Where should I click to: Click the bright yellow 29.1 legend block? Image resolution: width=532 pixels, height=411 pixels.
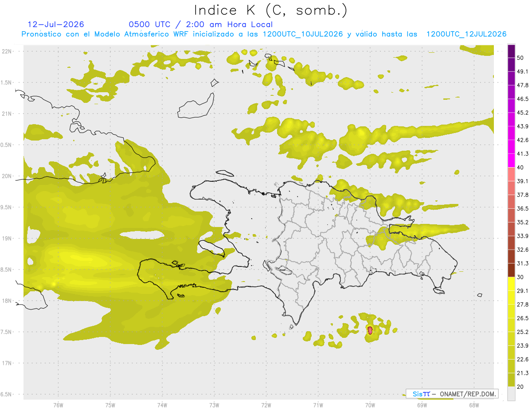[511, 284]
